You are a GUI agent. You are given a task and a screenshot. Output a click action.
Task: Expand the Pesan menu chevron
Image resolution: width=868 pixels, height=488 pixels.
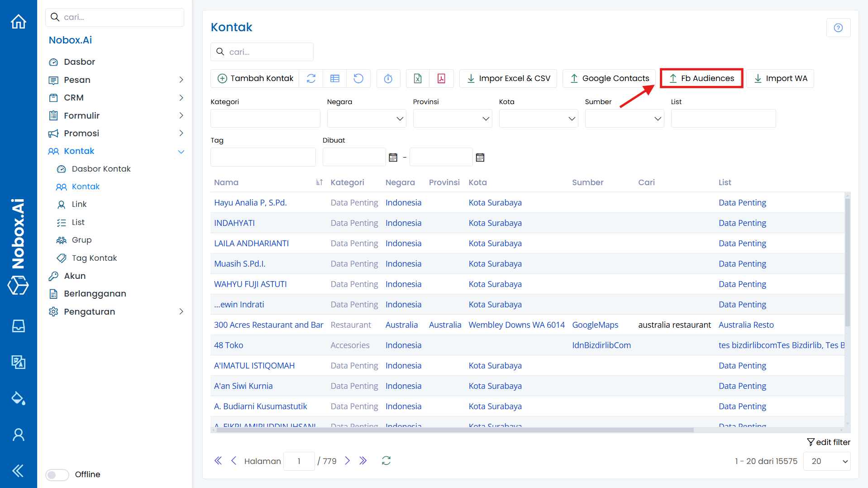181,80
